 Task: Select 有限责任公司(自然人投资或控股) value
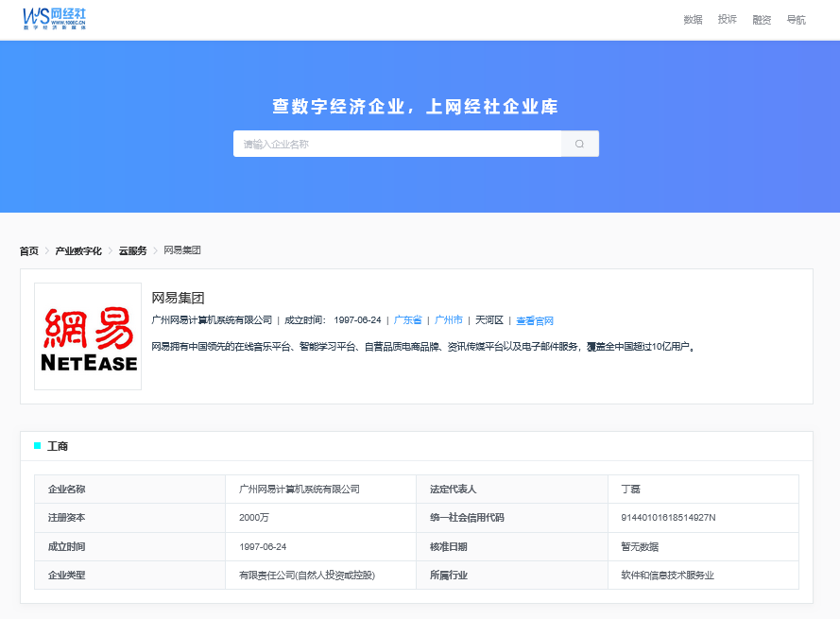click(x=307, y=575)
